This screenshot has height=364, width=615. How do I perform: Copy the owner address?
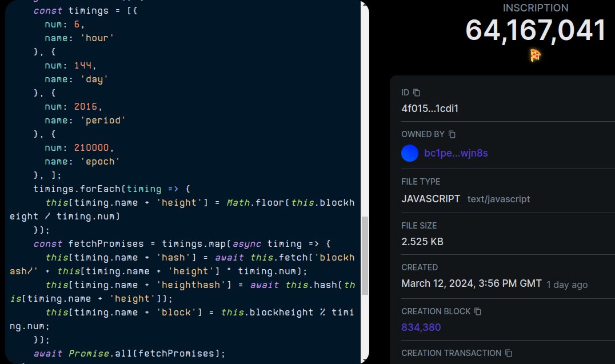click(x=452, y=134)
